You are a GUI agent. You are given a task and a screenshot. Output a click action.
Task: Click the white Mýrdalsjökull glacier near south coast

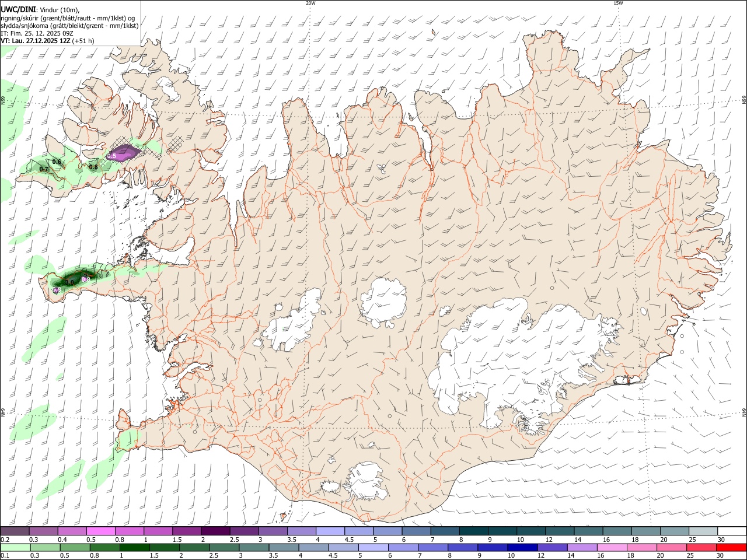[x=365, y=481]
